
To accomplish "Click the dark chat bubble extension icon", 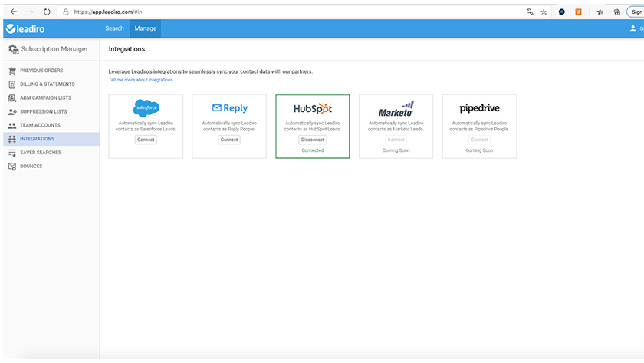I will coord(561,12).
